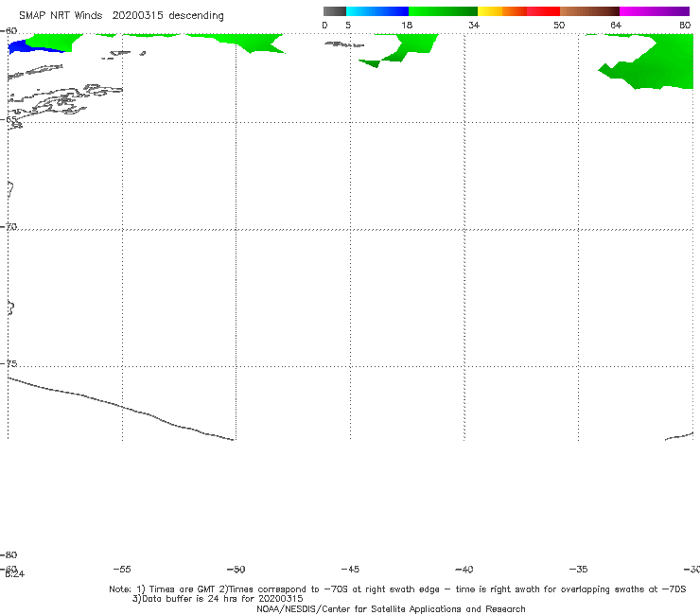700x615 pixels.
Task: Click the '50' label under the color bar
Action: 559,26
